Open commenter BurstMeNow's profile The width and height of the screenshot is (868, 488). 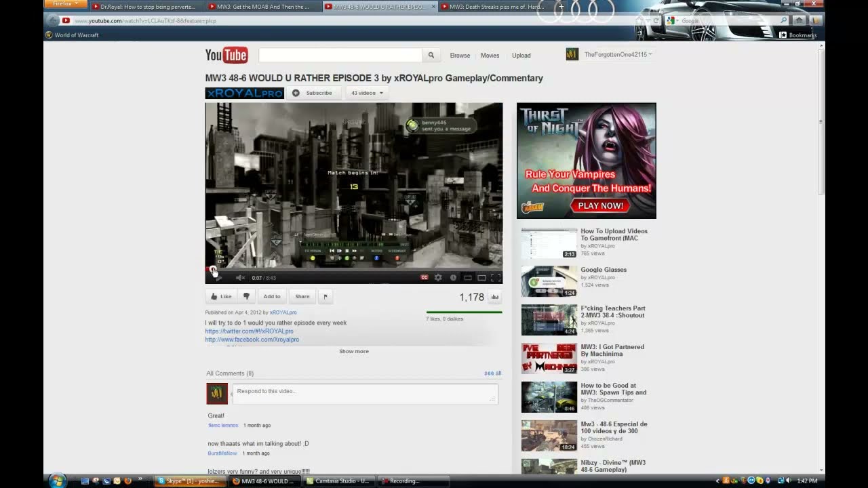222,453
